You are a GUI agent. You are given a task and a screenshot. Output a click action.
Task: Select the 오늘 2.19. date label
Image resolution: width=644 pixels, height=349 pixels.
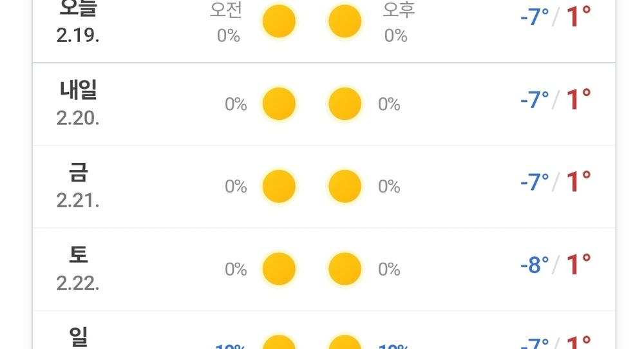(78, 21)
